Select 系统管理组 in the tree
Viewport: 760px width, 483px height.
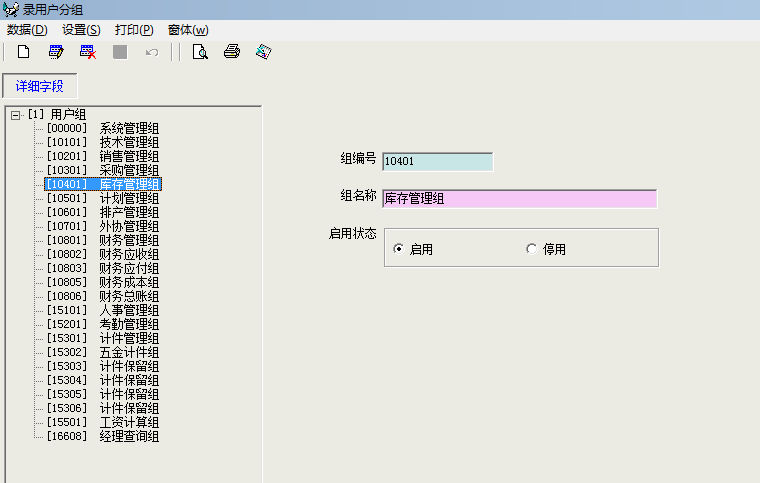click(x=129, y=128)
